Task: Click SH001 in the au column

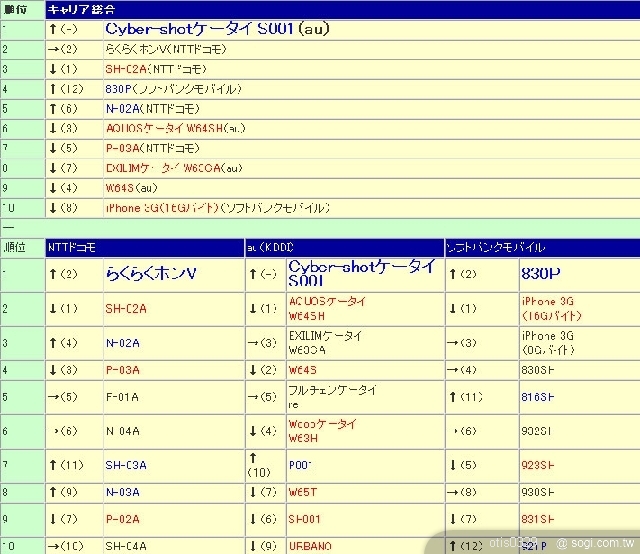Action: (304, 519)
